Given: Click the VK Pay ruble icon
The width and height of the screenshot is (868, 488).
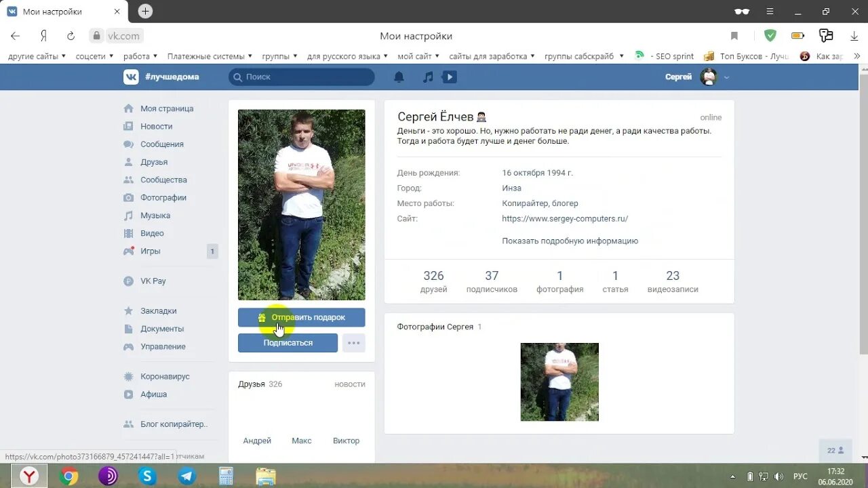Looking at the screenshot, I should [128, 281].
